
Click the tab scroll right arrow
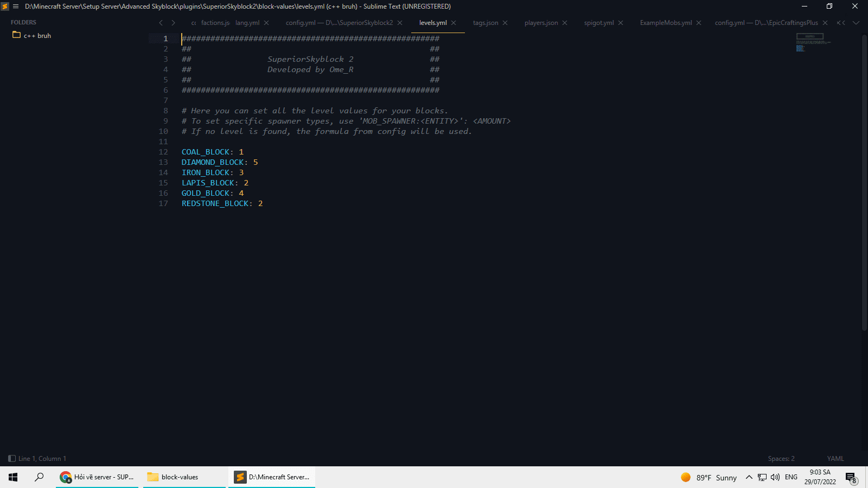click(x=173, y=23)
